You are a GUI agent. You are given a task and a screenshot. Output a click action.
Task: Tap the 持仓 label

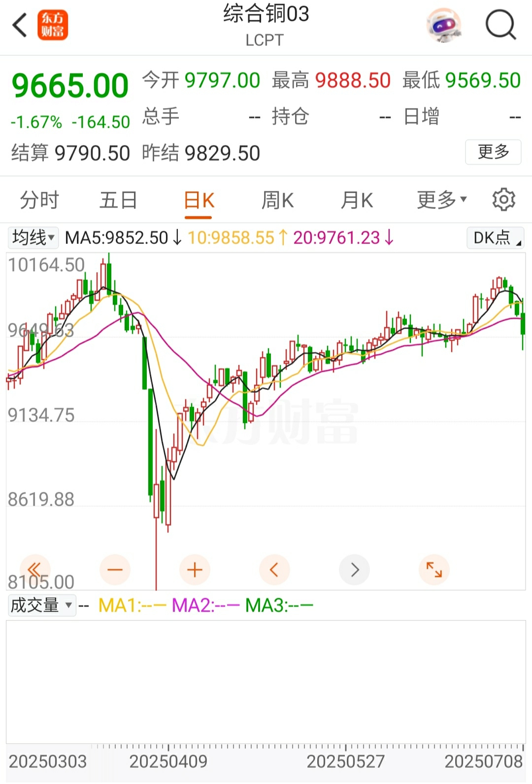[291, 117]
